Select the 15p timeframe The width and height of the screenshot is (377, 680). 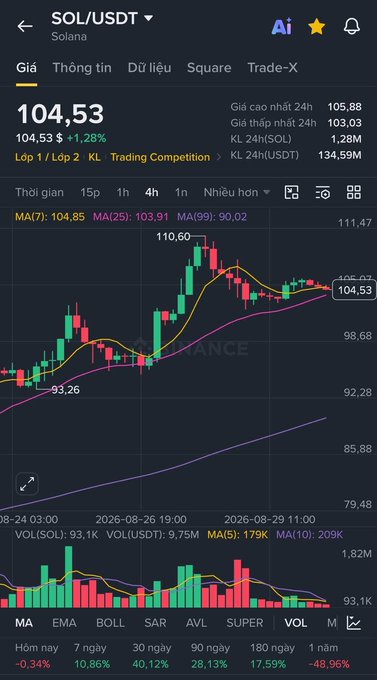pyautogui.click(x=90, y=193)
